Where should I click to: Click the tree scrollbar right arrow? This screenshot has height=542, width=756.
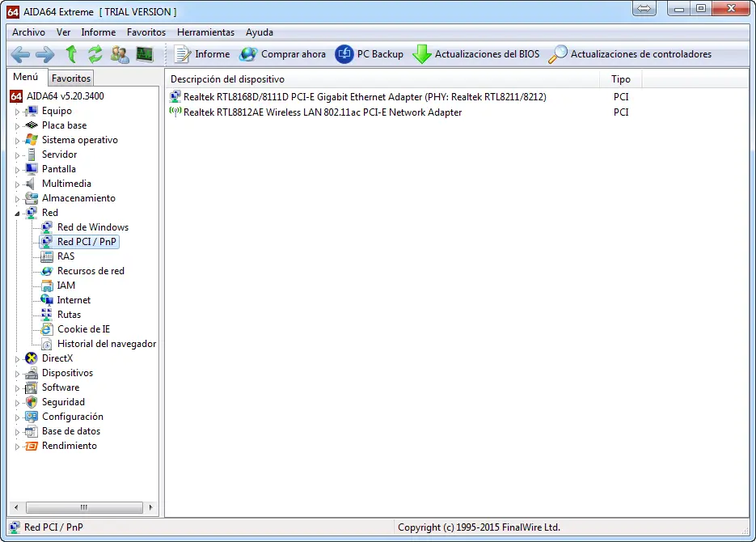coord(151,507)
